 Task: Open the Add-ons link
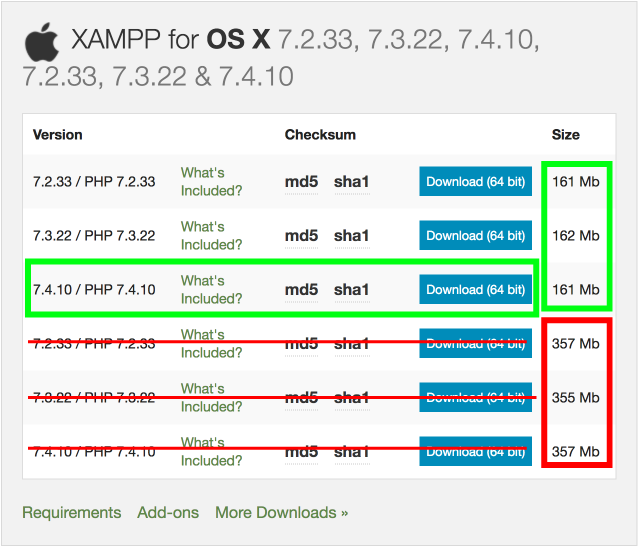(168, 513)
